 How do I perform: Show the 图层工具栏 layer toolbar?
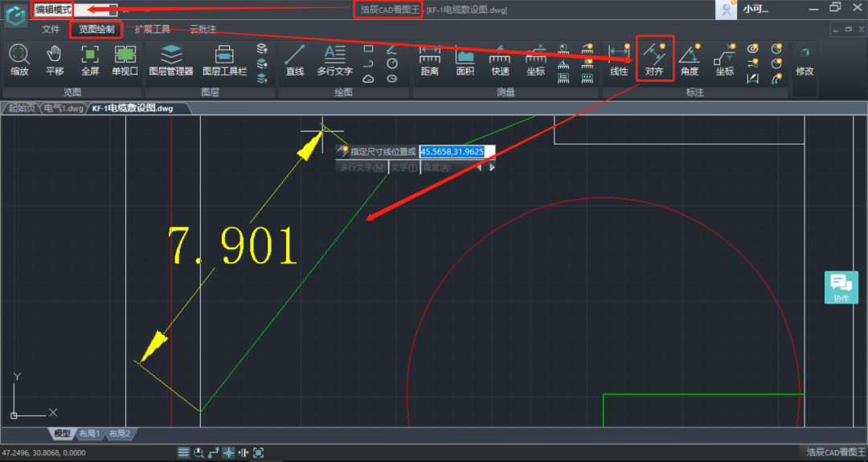coord(224,59)
